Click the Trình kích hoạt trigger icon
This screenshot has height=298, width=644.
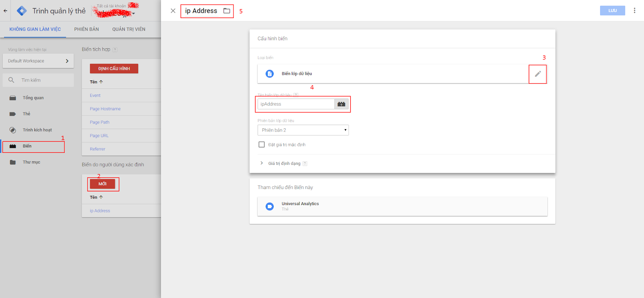click(x=13, y=130)
